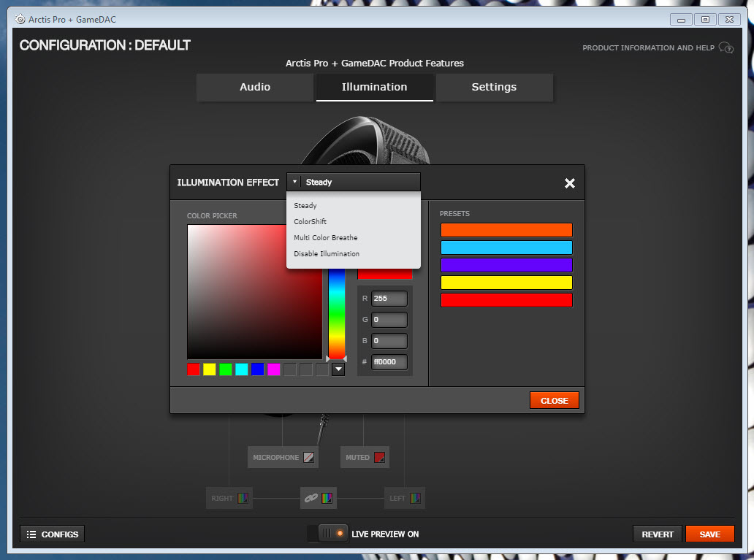Pick the green quick swatch
This screenshot has height=560, width=754.
click(226, 369)
